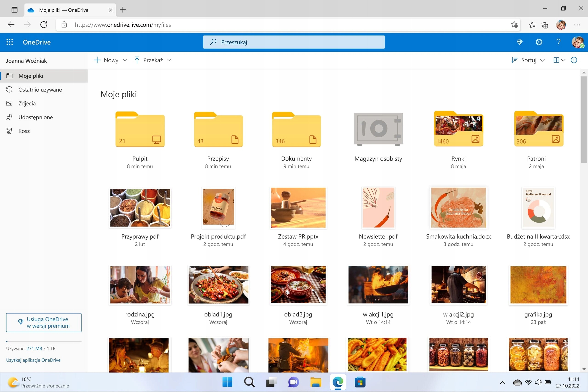Click Uzyskaj aplikacje OneDrive link
Viewport: 588px width, 392px height.
(x=33, y=360)
